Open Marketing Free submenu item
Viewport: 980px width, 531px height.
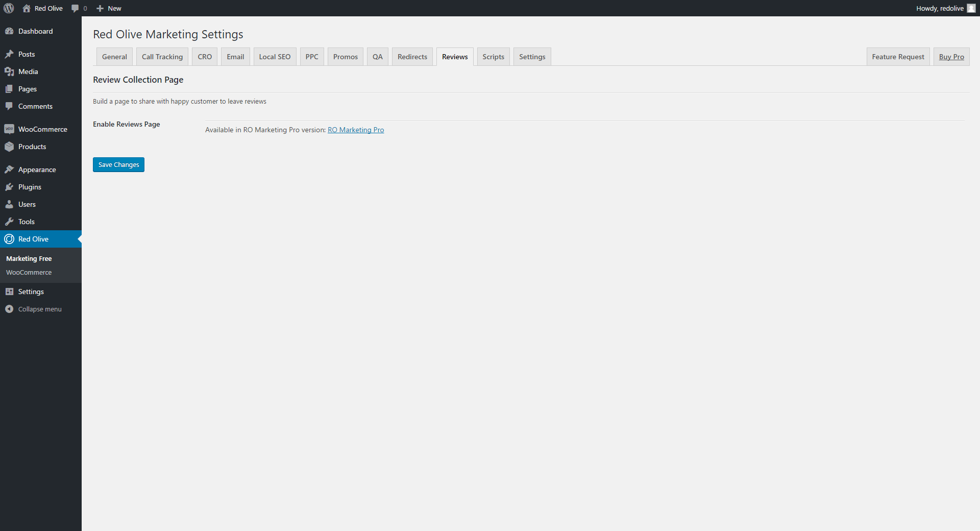click(x=29, y=259)
